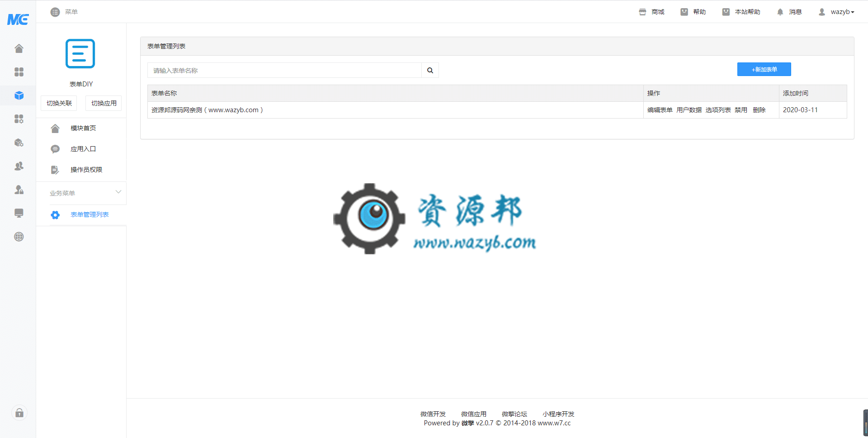The height and width of the screenshot is (438, 868).
Task: Click the 帮助 help icon in top bar
Action: click(684, 12)
